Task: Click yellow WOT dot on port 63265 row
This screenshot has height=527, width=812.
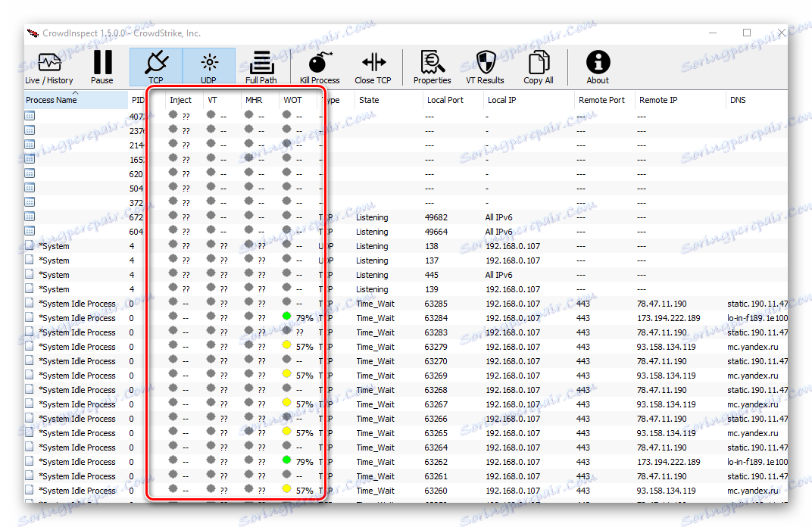Action: [x=286, y=432]
